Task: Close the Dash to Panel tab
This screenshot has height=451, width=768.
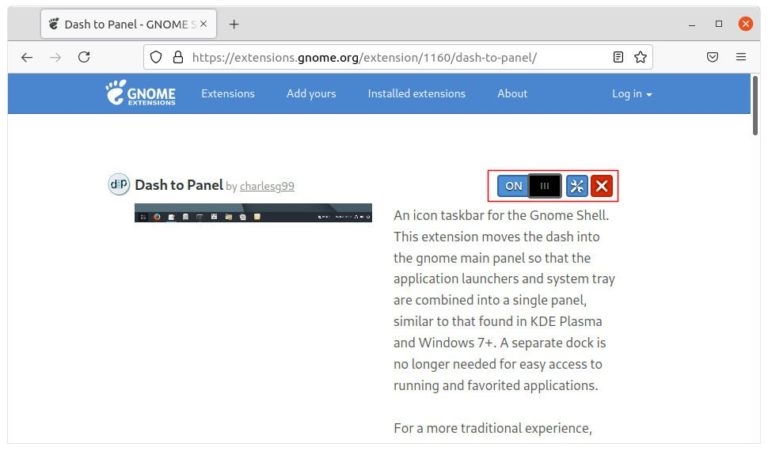Action: 204,24
